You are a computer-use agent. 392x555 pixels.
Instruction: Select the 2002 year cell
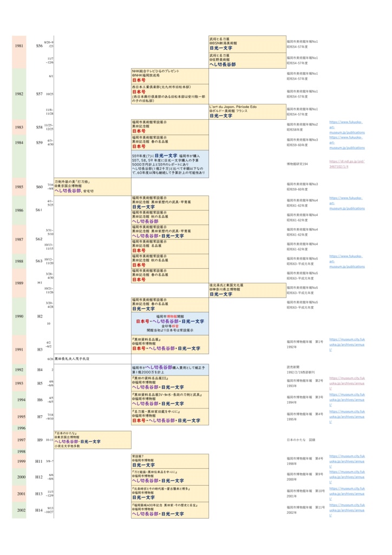(19, 510)
